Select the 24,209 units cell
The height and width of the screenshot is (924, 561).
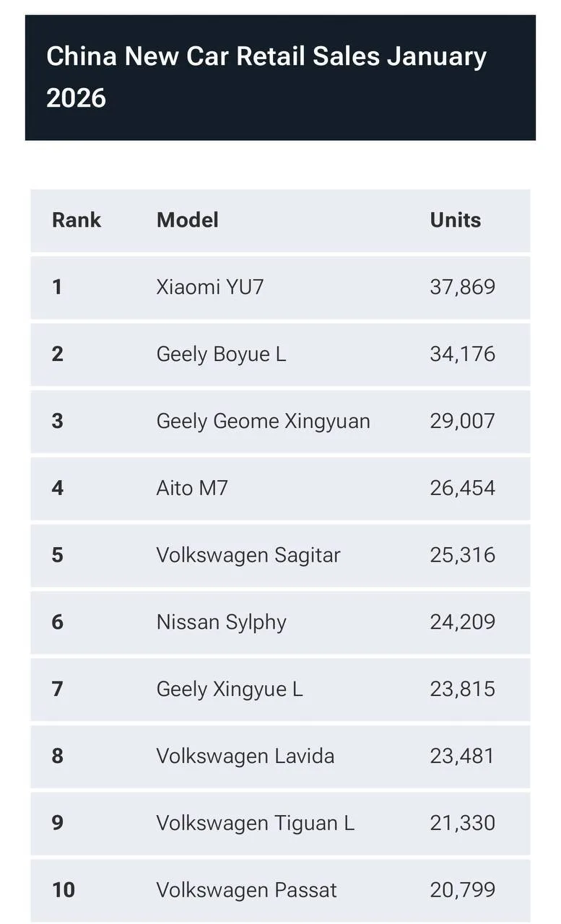click(x=462, y=622)
